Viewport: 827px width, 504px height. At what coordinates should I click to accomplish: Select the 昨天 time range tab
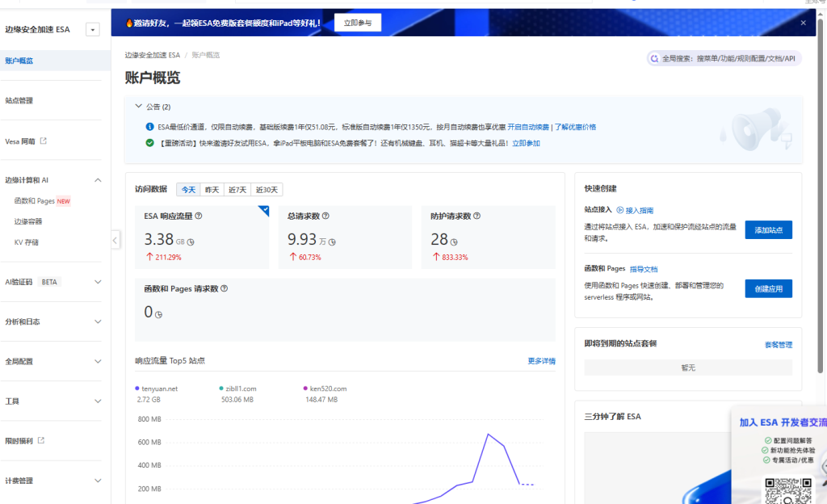click(x=212, y=190)
